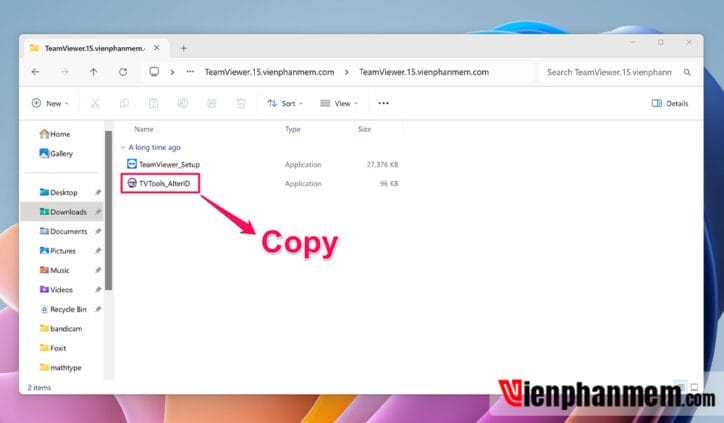Select the TeamViewer.15.vienphanmem tab
Viewport: 724px width, 423px height.
94,48
